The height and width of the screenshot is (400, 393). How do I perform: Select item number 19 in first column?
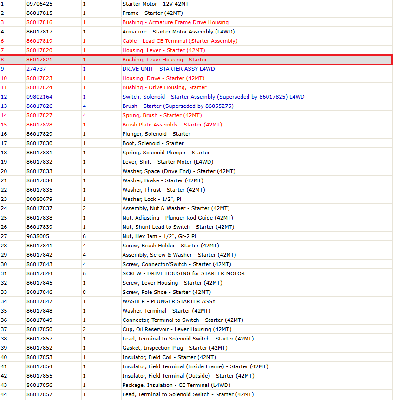[x=4, y=162]
